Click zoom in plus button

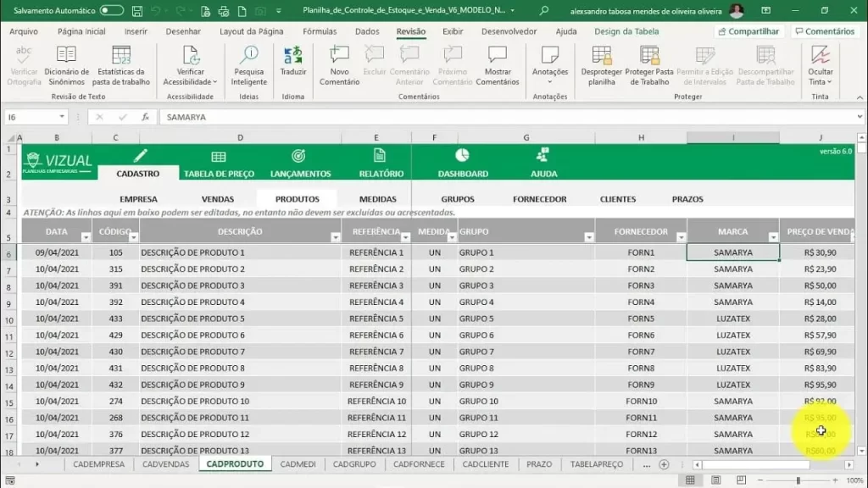[x=835, y=480]
